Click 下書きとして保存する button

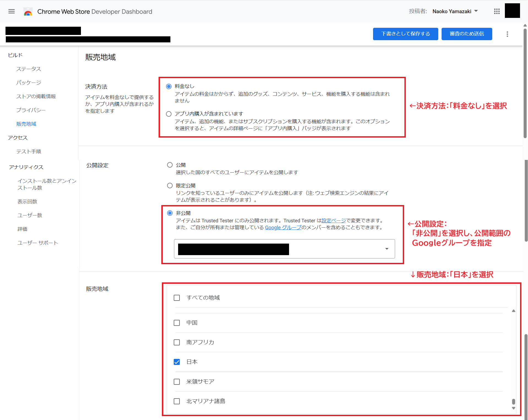point(405,34)
